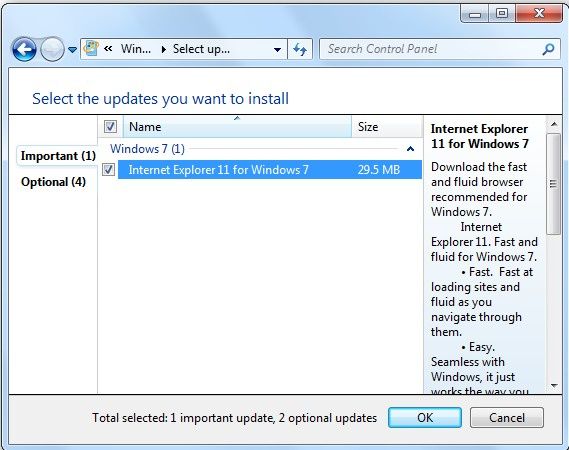The height and width of the screenshot is (450, 569).
Task: Click the Windows Update address bar icon
Action: point(91,48)
